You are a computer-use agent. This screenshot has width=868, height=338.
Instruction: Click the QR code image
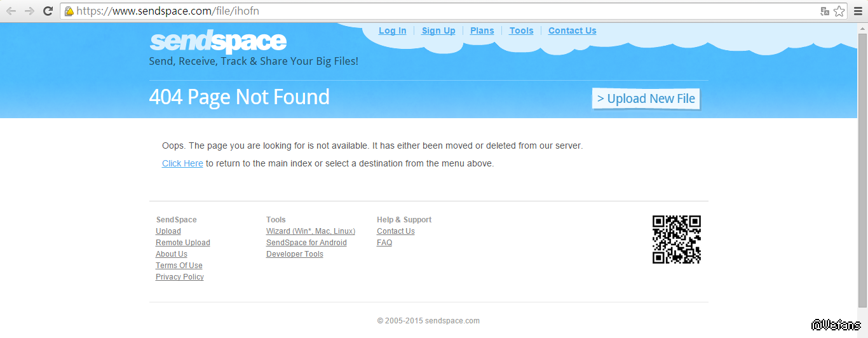tap(677, 240)
